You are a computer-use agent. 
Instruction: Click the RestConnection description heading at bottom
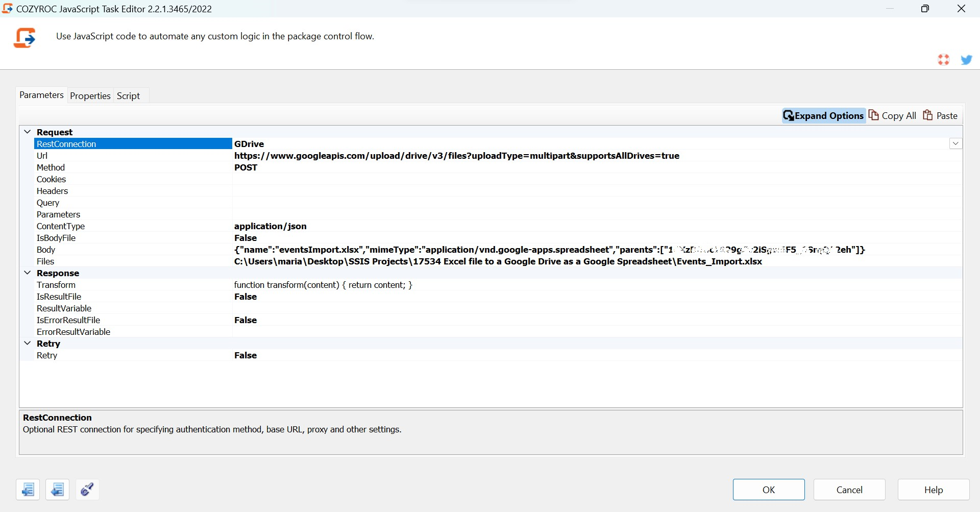pyautogui.click(x=57, y=418)
